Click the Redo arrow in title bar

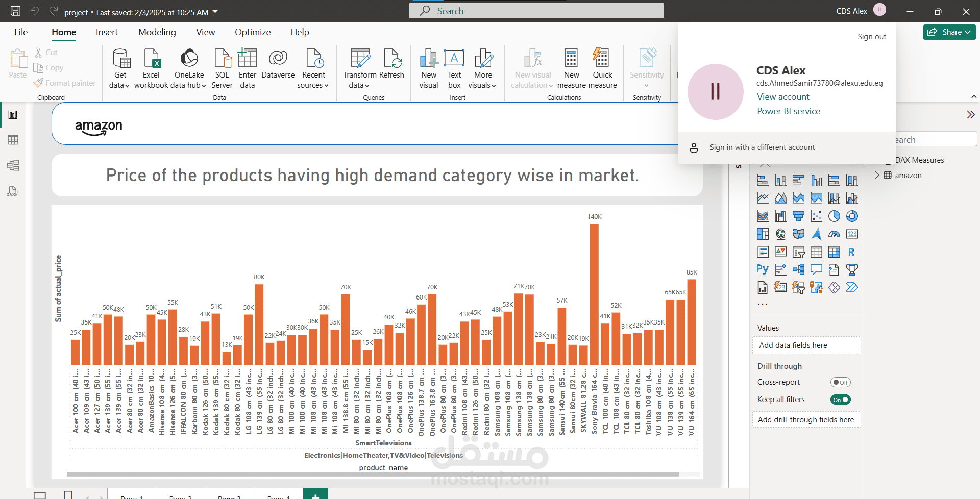coord(54,11)
